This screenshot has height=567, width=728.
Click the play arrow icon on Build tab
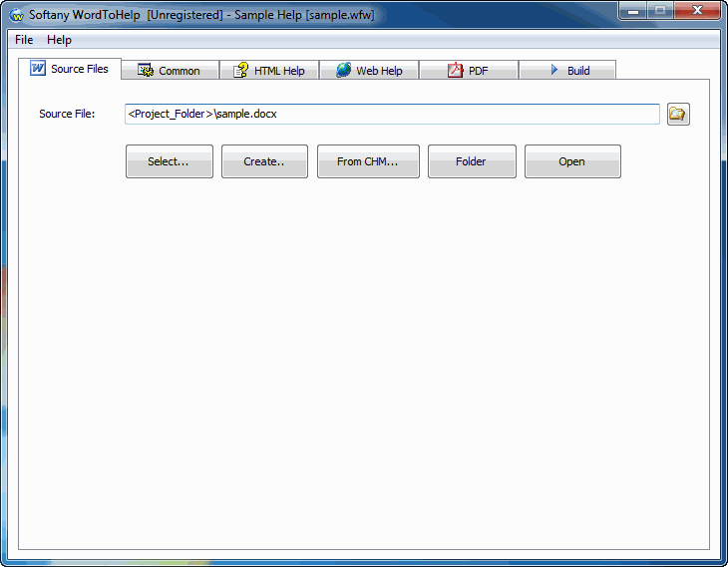point(554,71)
